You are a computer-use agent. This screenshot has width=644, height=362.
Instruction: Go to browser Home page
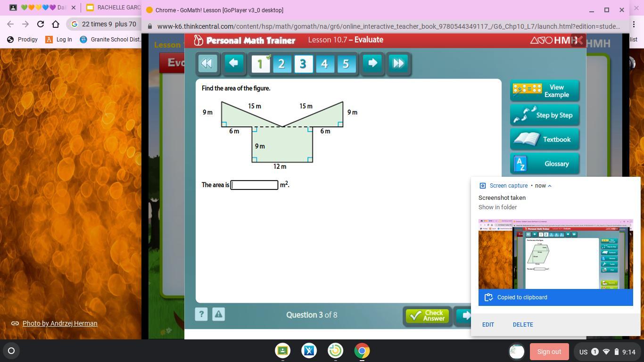56,24
